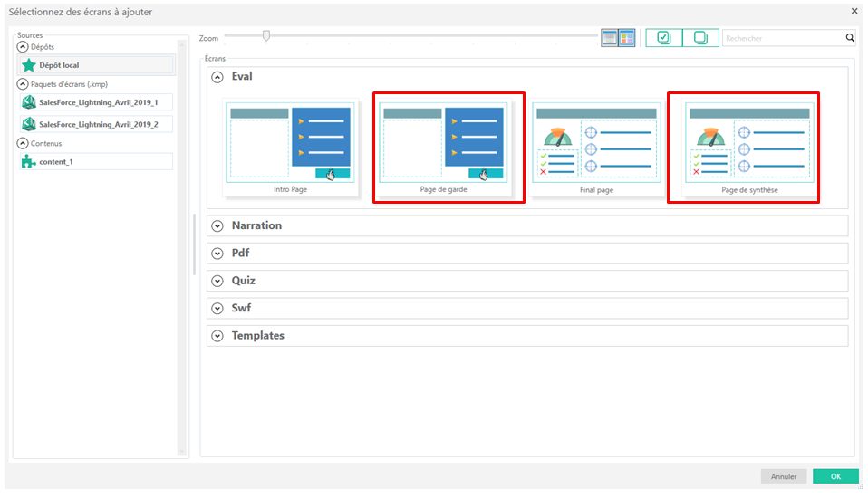Click the content_1 puzzle piece icon
868x498 pixels.
[x=29, y=162]
